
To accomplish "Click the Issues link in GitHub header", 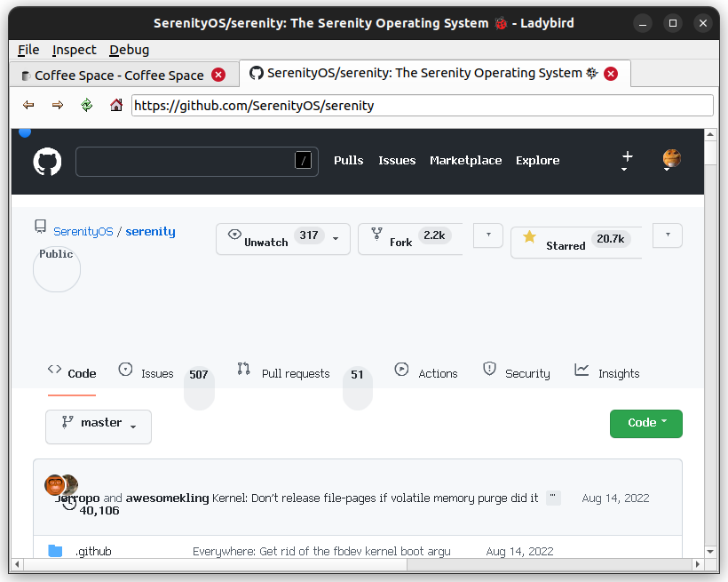I will point(397,160).
